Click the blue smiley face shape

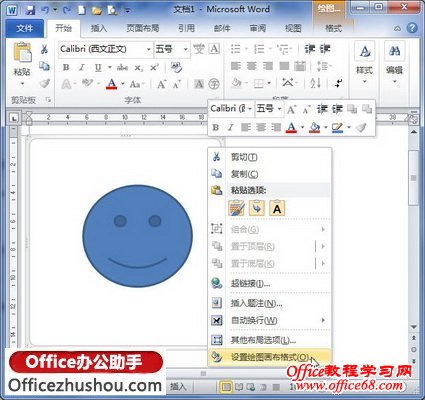(137, 236)
